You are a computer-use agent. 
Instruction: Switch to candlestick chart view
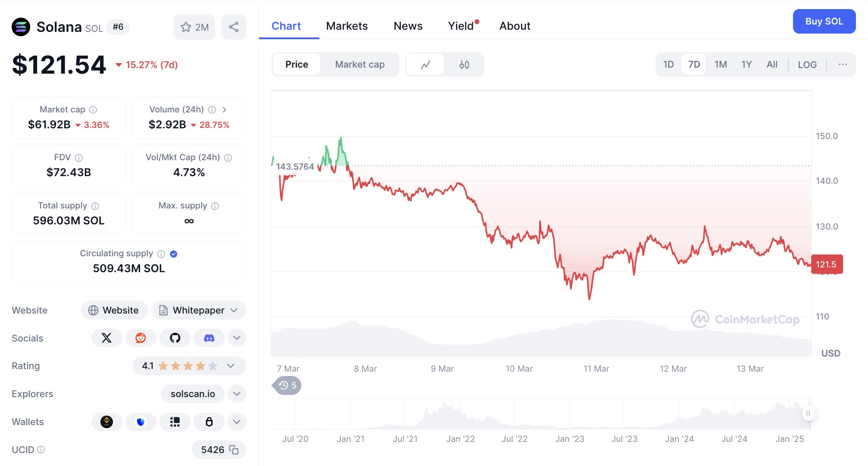[464, 65]
